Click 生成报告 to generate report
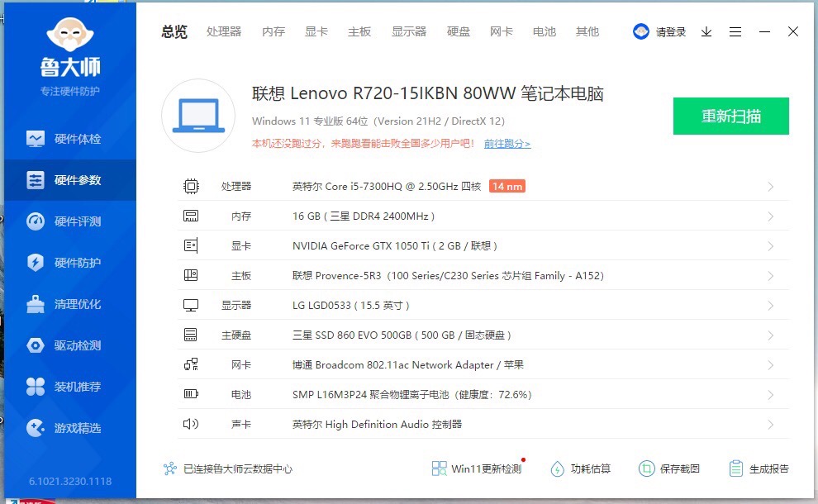The height and width of the screenshot is (504, 818). [759, 468]
